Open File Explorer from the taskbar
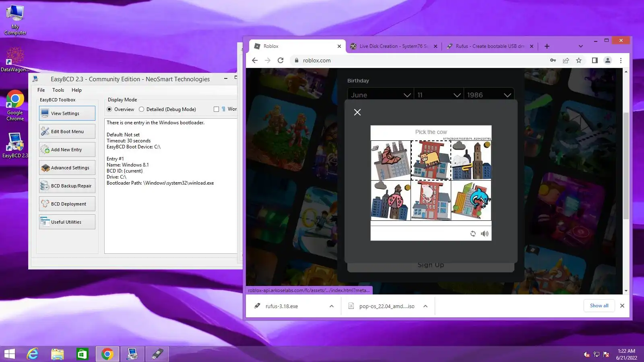The height and width of the screenshot is (362, 644). [58, 354]
